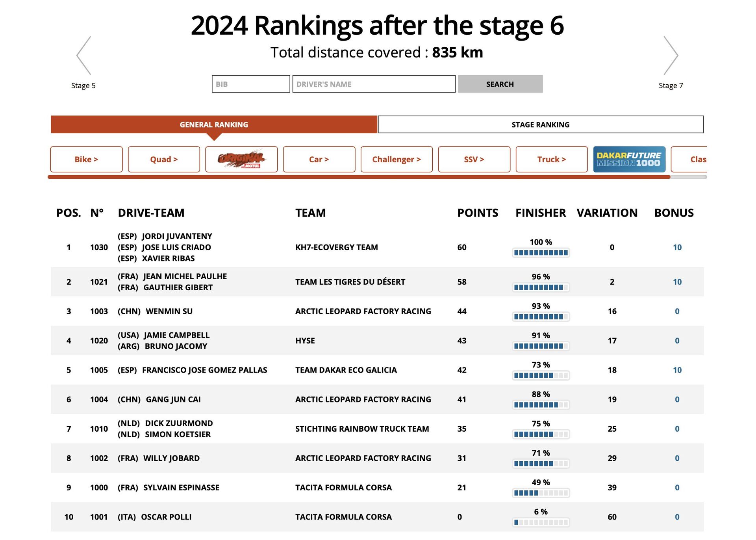Click Sylvain Espinasse's finisher progress bar
756x540 pixels.
541,492
